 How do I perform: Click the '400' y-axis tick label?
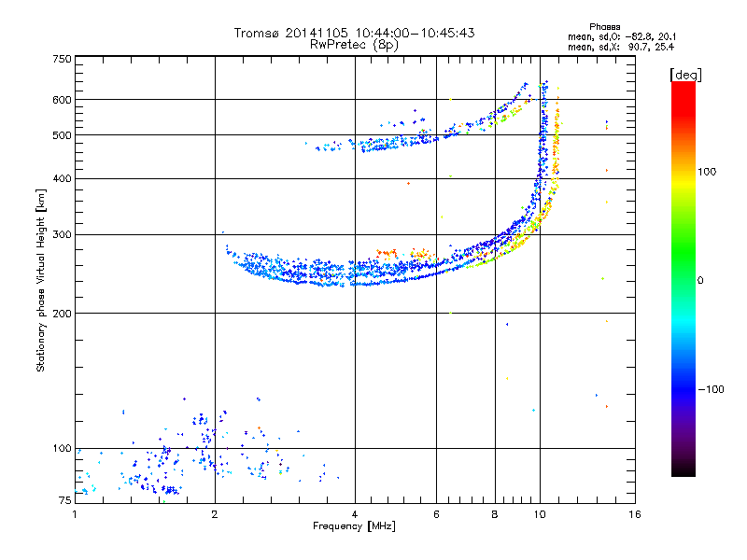click(x=63, y=178)
